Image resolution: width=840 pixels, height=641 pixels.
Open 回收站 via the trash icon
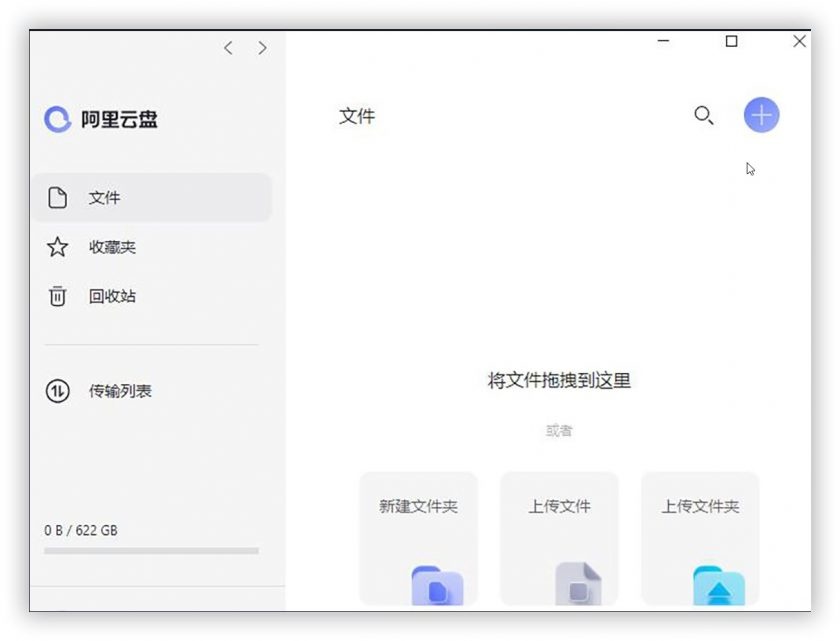(58, 296)
